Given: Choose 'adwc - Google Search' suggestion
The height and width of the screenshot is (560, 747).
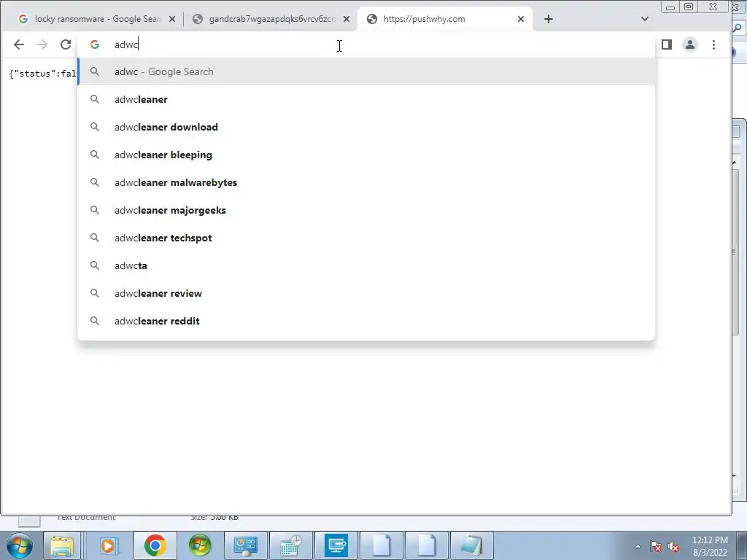Looking at the screenshot, I should point(366,72).
